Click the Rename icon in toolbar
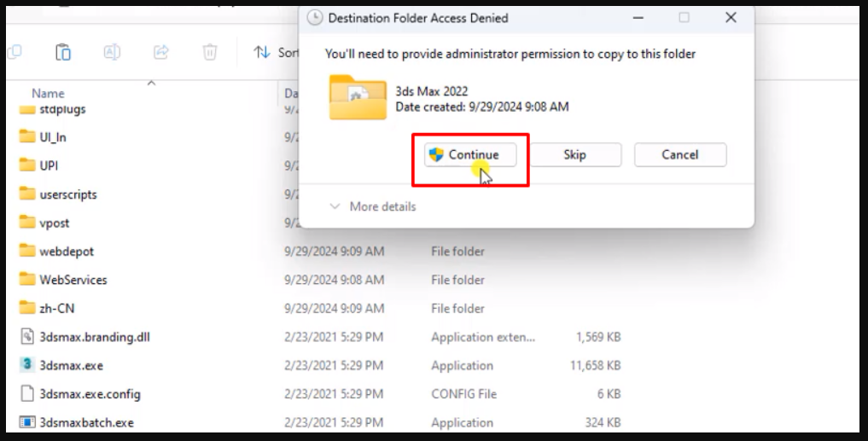The height and width of the screenshot is (441, 868). click(x=112, y=53)
